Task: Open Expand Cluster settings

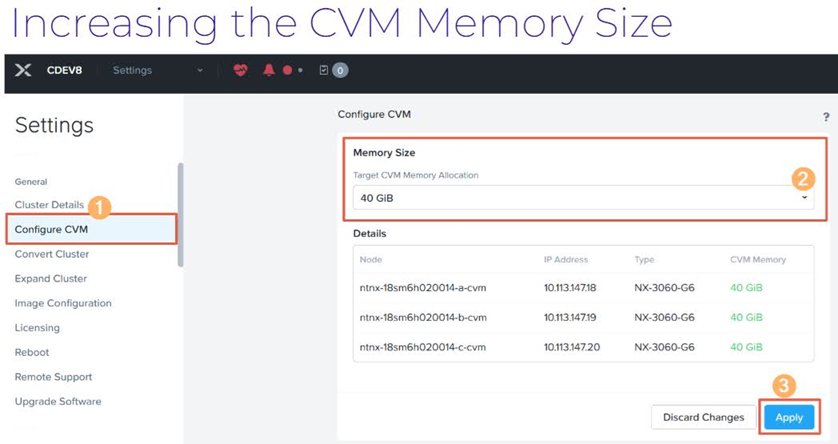Action: point(51,279)
